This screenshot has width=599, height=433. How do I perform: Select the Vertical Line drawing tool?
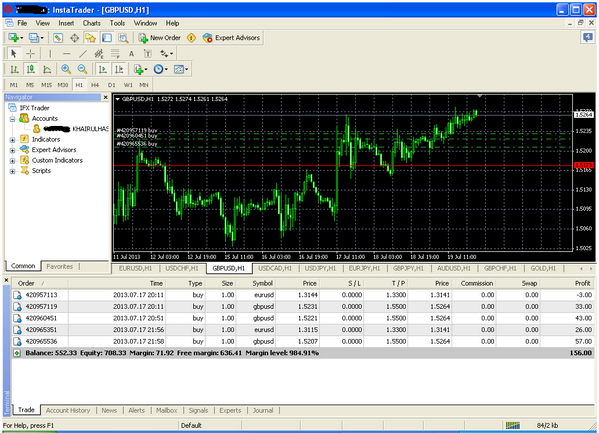50,54
